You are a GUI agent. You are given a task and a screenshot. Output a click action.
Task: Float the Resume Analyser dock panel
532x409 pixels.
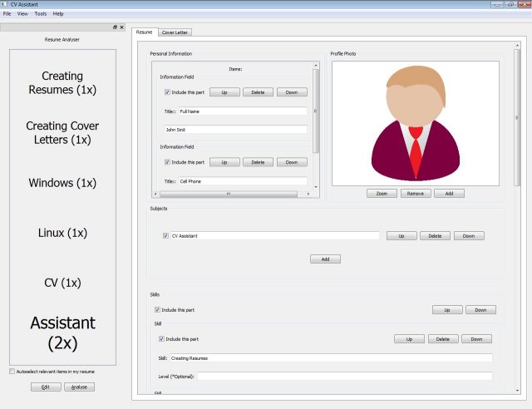tap(115, 27)
